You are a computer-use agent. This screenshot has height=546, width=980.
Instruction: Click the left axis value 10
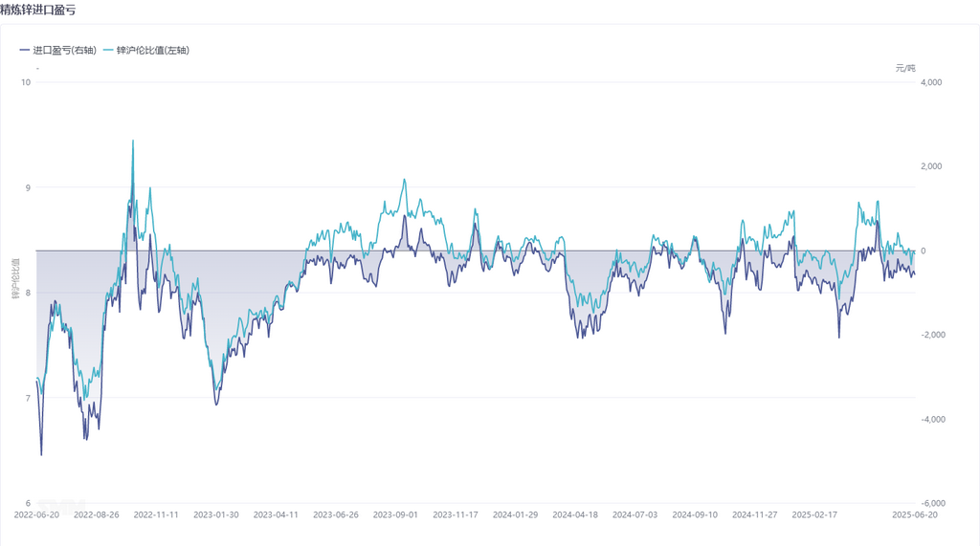point(26,82)
